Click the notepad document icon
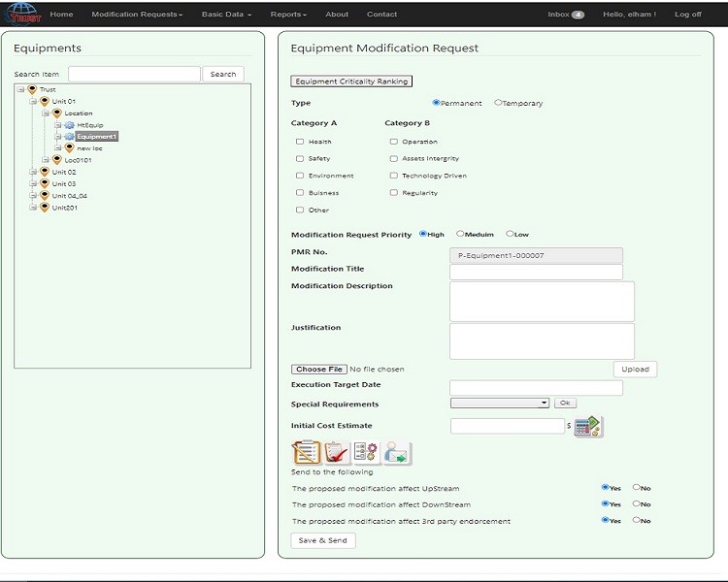Image resolution: width=728 pixels, height=582 pixels. (x=306, y=452)
